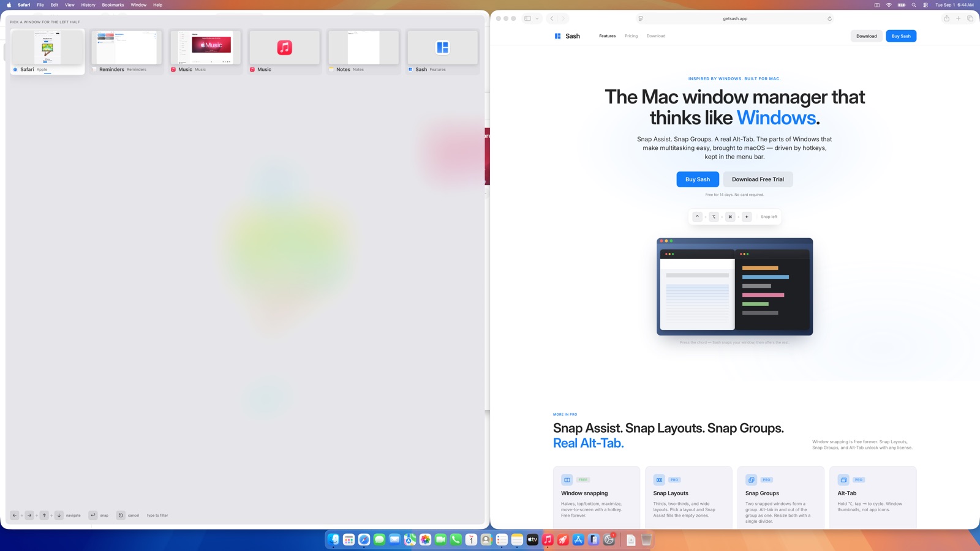This screenshot has height=551, width=980.
Task: Click the Command key cap in chord demo
Action: (730, 217)
